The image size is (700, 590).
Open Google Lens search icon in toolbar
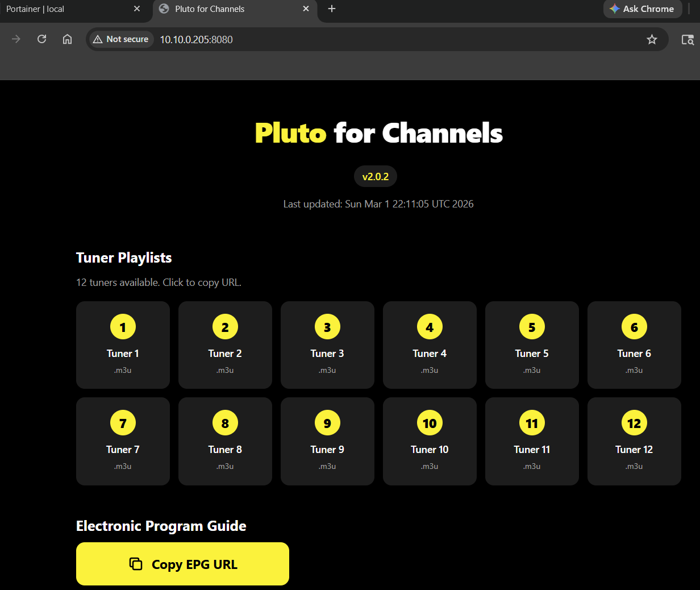coord(688,39)
